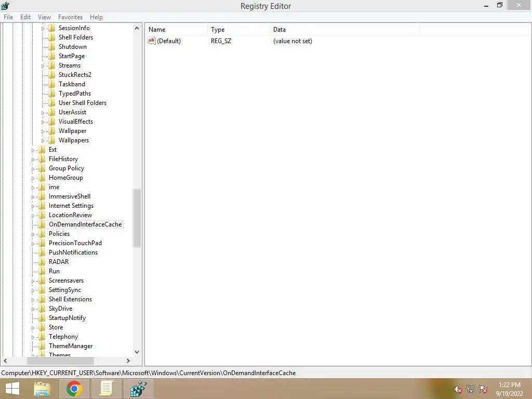This screenshot has height=399, width=532.
Task: Expand the Wallpapers key
Action: [43, 140]
